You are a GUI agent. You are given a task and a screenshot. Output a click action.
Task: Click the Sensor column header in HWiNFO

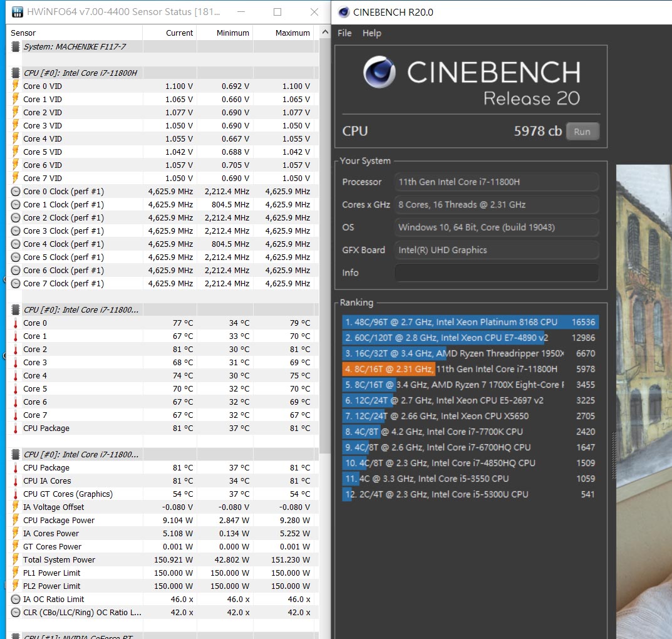point(23,33)
